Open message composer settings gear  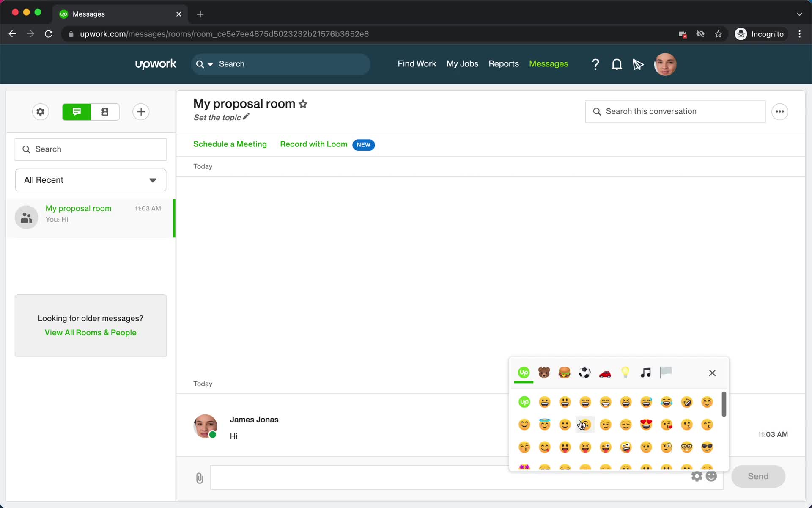(x=697, y=476)
